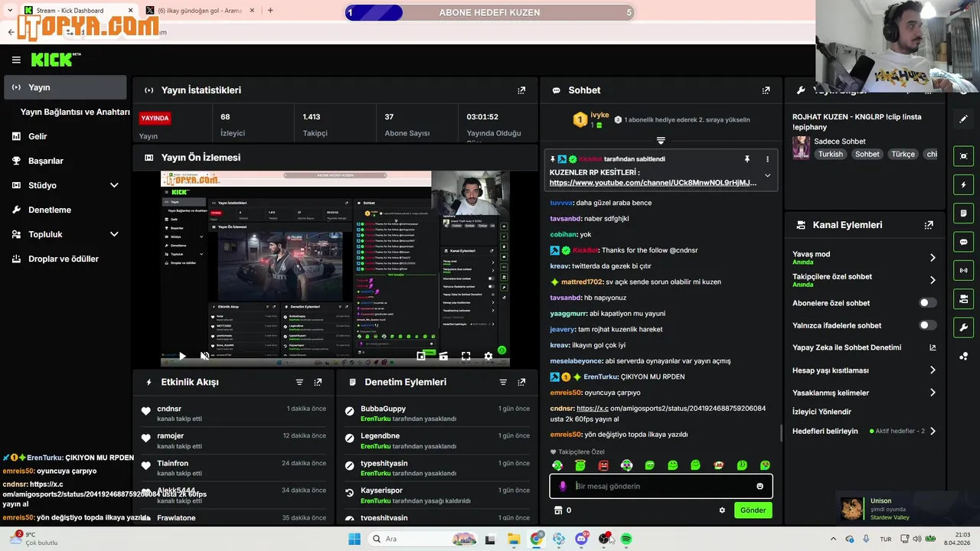Open pinned message three-dot menu
The height and width of the screenshot is (551, 980).
point(767,159)
